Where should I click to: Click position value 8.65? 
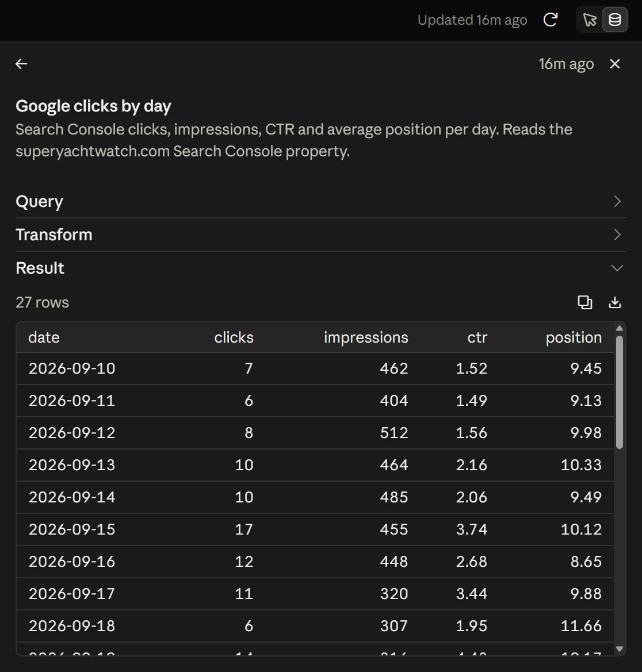tap(586, 562)
